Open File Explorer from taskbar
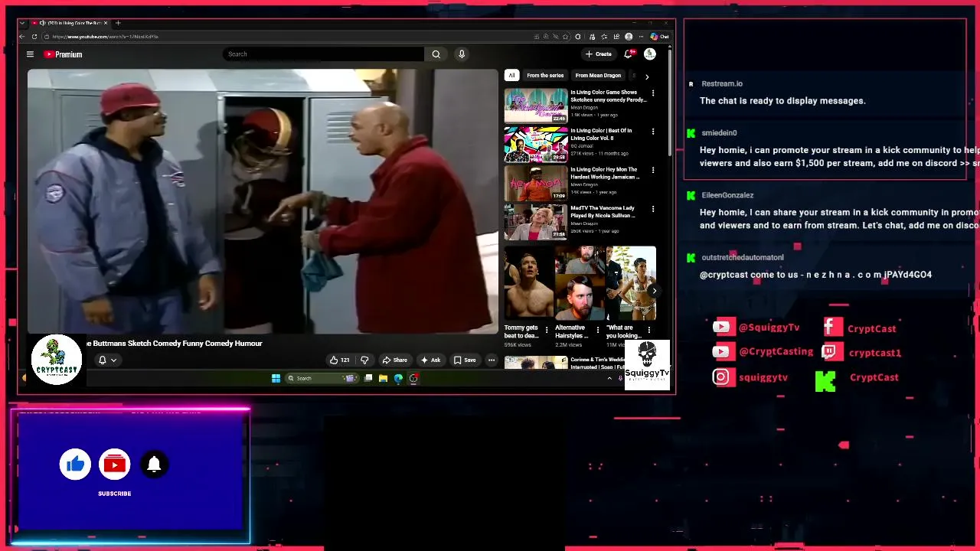980x551 pixels. 383,378
